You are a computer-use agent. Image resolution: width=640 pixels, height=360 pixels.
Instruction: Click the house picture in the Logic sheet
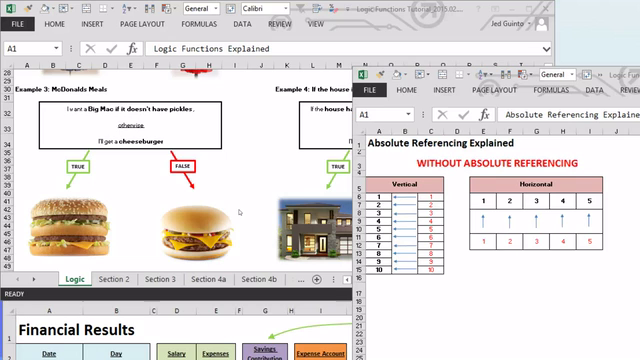pyautogui.click(x=315, y=229)
